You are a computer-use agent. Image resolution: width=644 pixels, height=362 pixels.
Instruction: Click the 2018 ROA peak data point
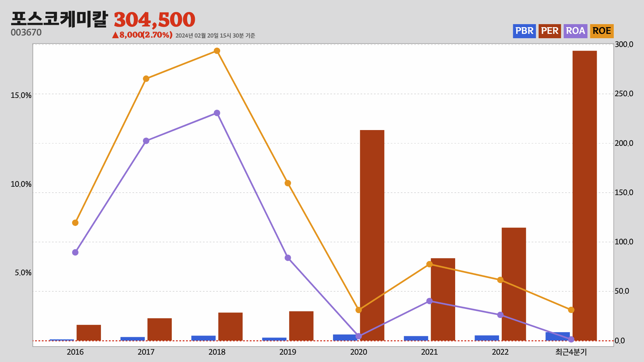click(217, 113)
